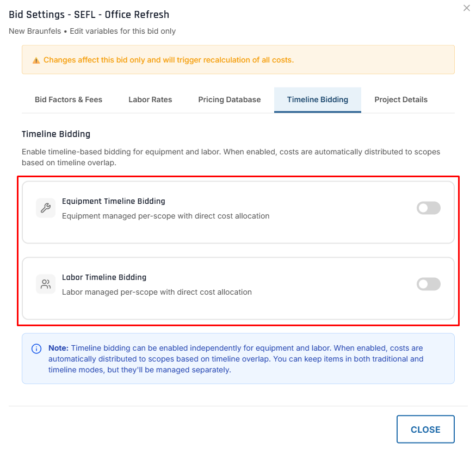The image size is (476, 461).
Task: Click the 'Changes affect this bid only' warning text
Action: tap(169, 60)
